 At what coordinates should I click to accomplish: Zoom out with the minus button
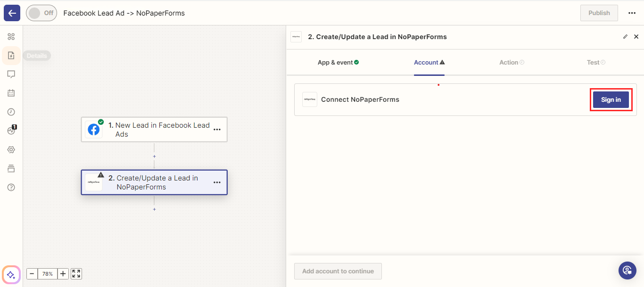point(32,274)
